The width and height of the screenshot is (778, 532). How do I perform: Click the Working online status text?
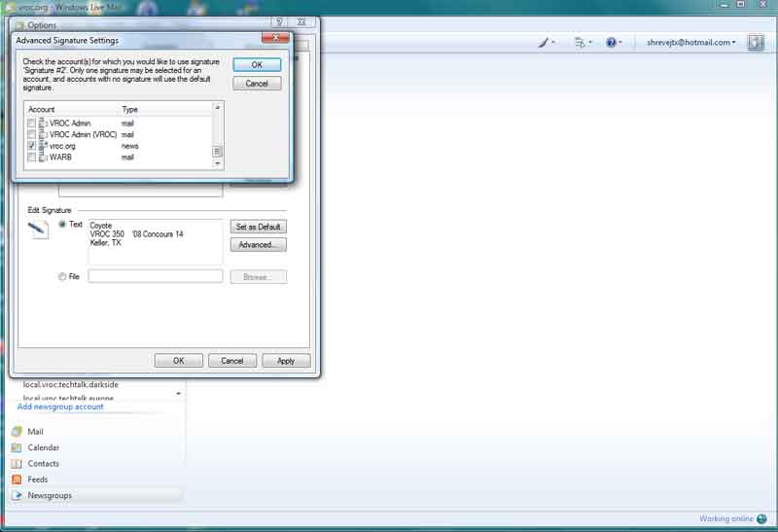point(726,518)
